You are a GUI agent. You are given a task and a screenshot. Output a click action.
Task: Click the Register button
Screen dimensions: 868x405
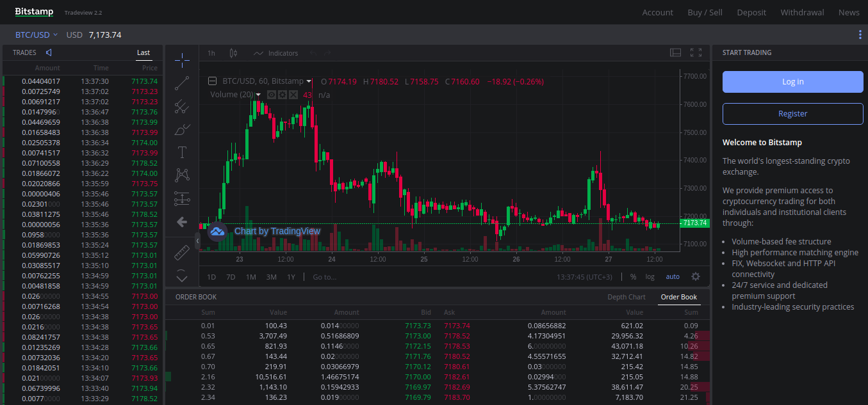click(793, 113)
